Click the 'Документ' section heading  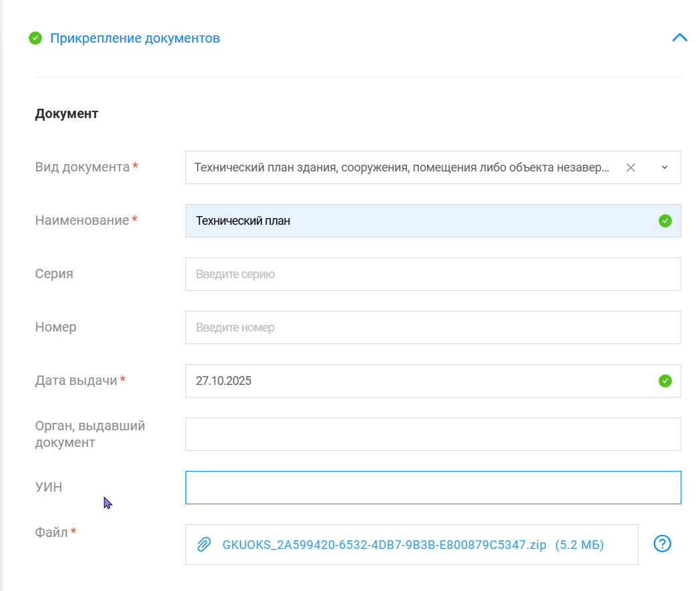pyautogui.click(x=67, y=113)
